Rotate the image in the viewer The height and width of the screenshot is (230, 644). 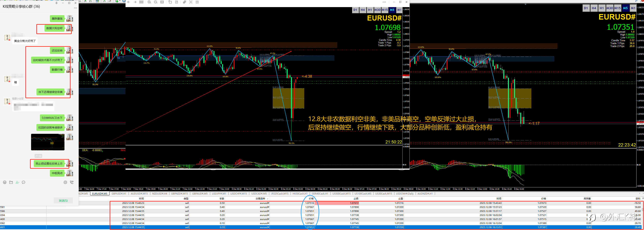(x=170, y=2)
